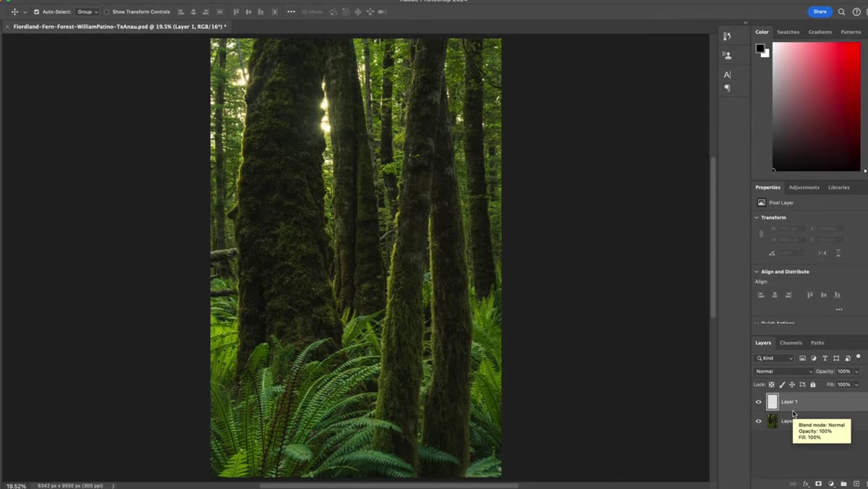
Task: Click Align horizontal centers in options bar
Action: click(193, 12)
